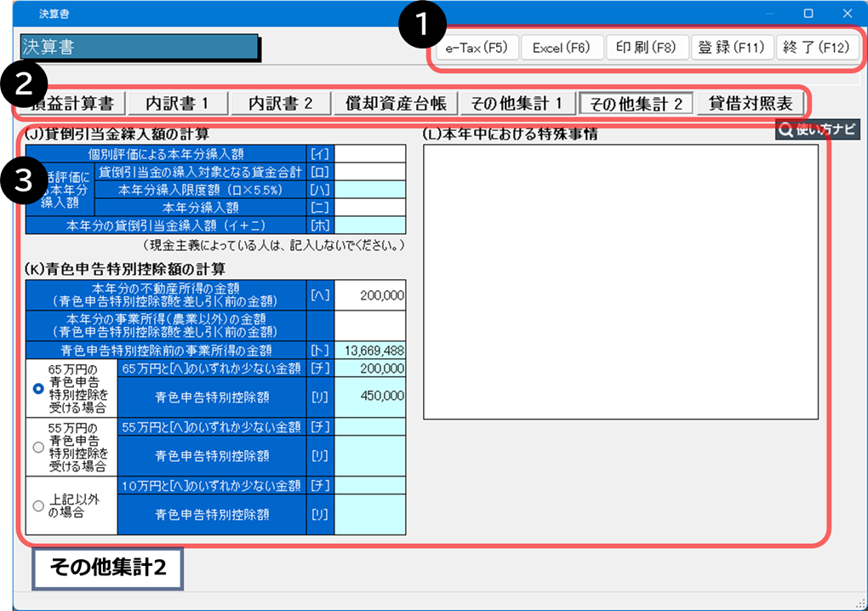Click the e-Tax (F5) button

point(471,48)
